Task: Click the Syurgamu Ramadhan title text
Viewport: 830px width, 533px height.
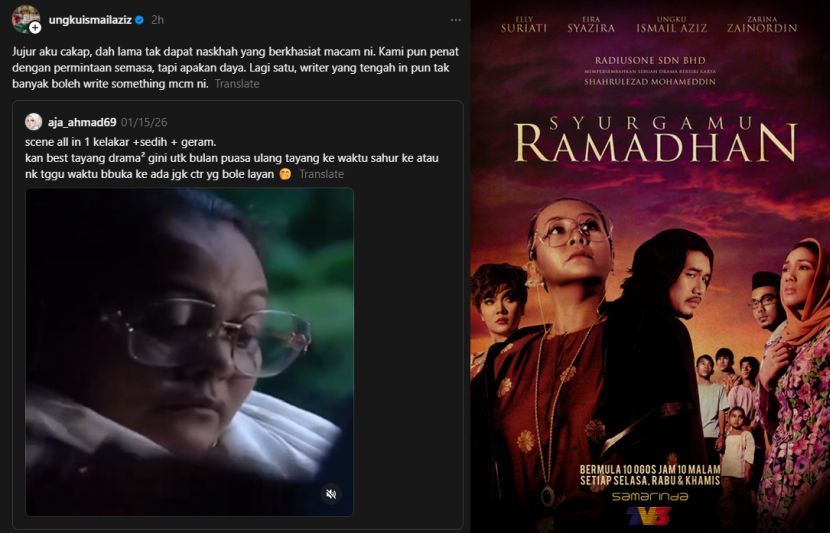Action: [x=655, y=140]
